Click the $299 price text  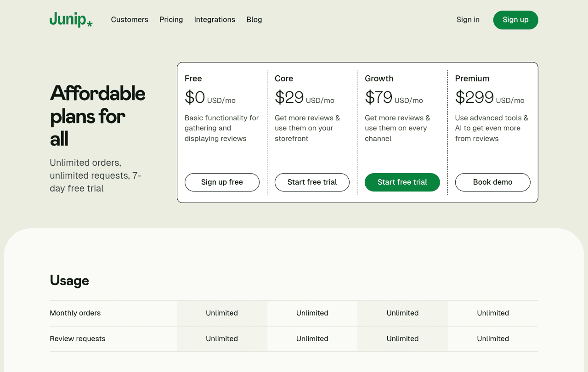475,97
